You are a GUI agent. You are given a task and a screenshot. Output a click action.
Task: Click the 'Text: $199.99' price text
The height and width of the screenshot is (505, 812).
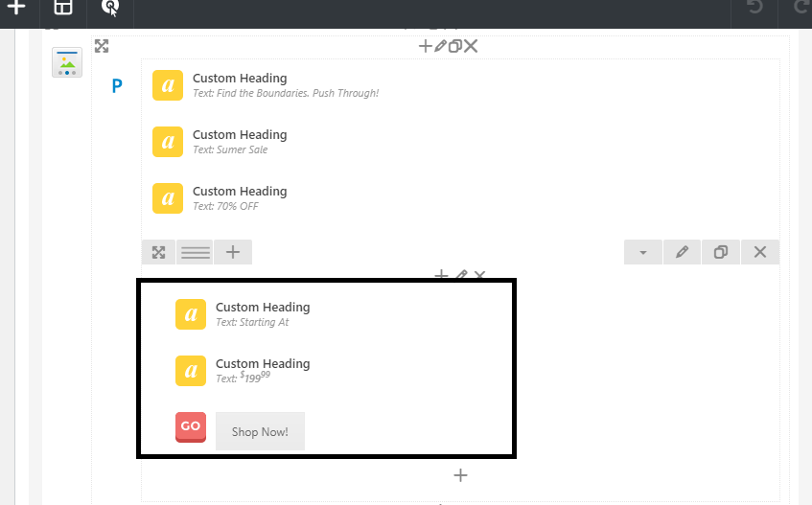243,378
